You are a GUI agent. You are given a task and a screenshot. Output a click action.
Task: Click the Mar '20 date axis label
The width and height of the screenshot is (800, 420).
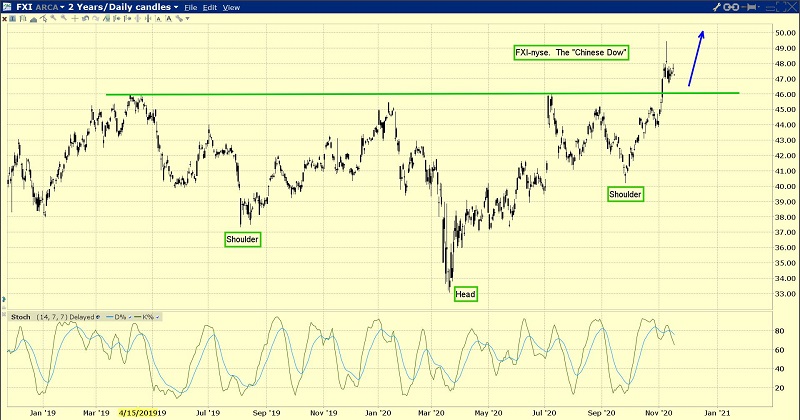click(431, 413)
